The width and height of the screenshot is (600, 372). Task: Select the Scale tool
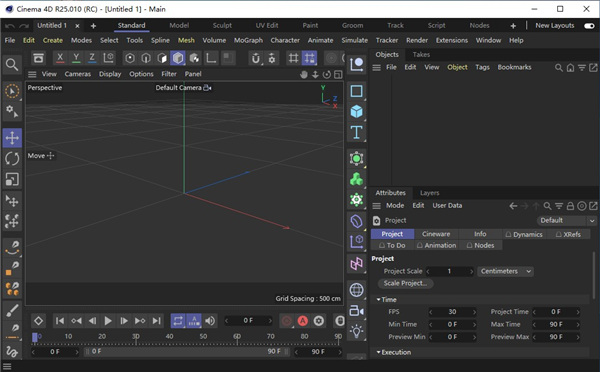(12, 179)
